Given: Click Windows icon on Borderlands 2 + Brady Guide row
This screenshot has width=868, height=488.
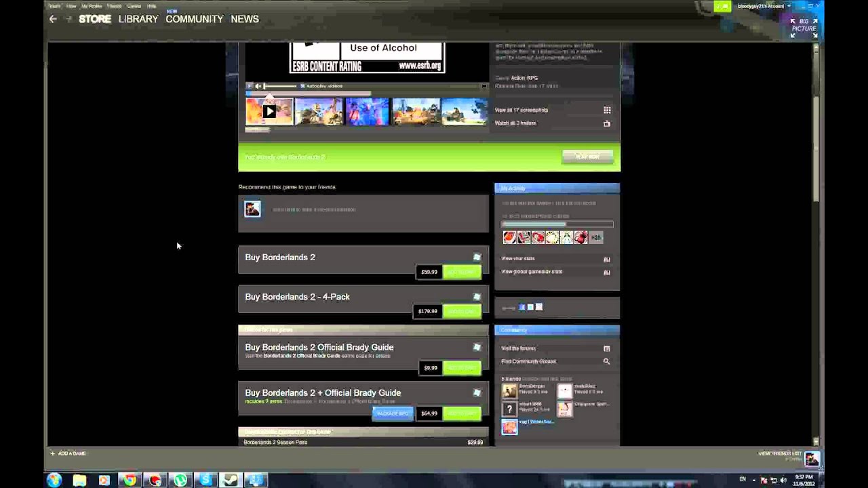Looking at the screenshot, I should [x=477, y=392].
